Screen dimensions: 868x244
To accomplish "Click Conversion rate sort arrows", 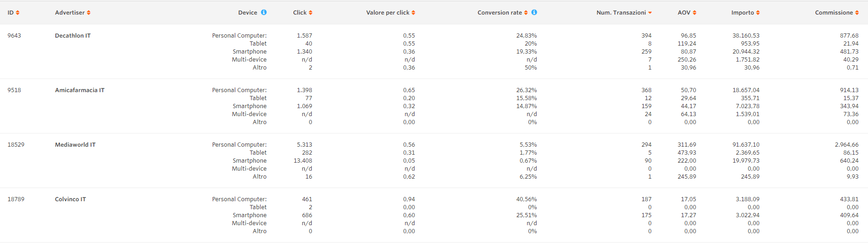I will pos(526,13).
